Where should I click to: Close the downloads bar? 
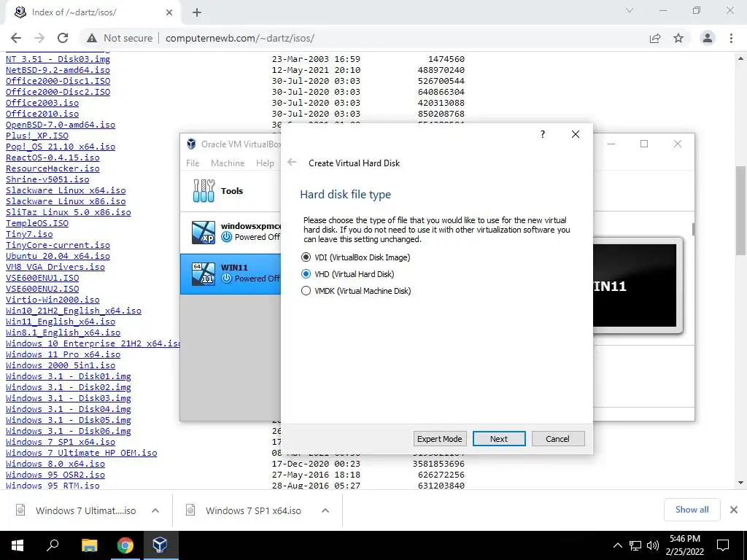tap(734, 510)
